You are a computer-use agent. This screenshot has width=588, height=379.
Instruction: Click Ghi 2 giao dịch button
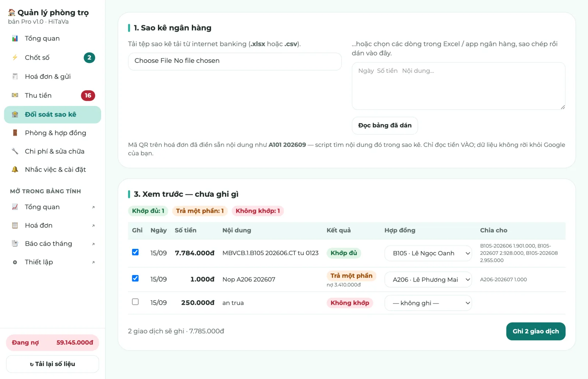point(536,332)
